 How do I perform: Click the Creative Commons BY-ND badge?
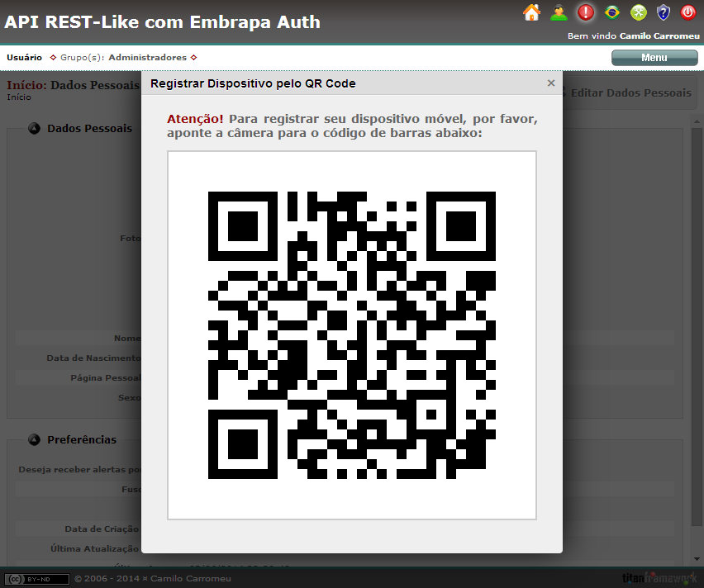click(x=37, y=579)
